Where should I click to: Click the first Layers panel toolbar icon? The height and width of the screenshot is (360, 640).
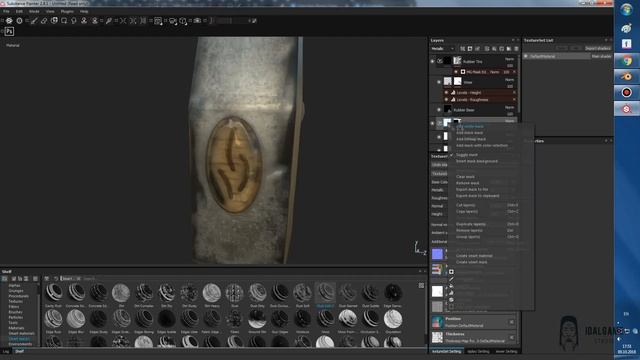[462, 49]
